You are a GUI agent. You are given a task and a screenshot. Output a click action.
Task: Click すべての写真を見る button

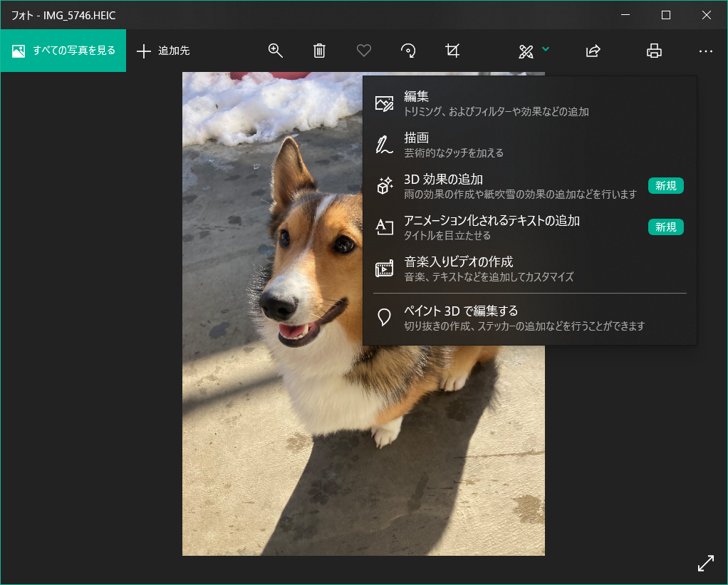pos(63,51)
